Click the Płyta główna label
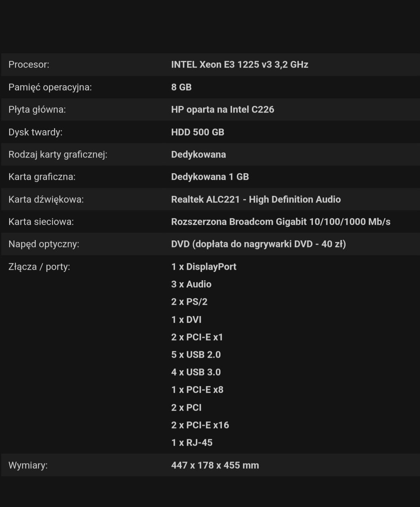The height and width of the screenshot is (507, 420). (37, 109)
